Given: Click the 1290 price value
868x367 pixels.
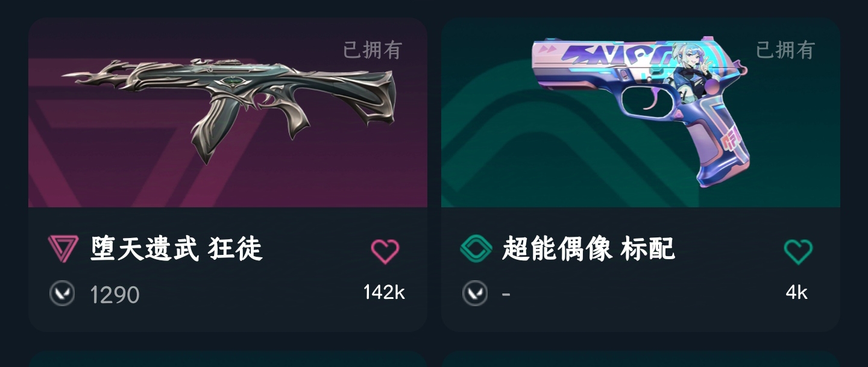Looking at the screenshot, I should (115, 295).
